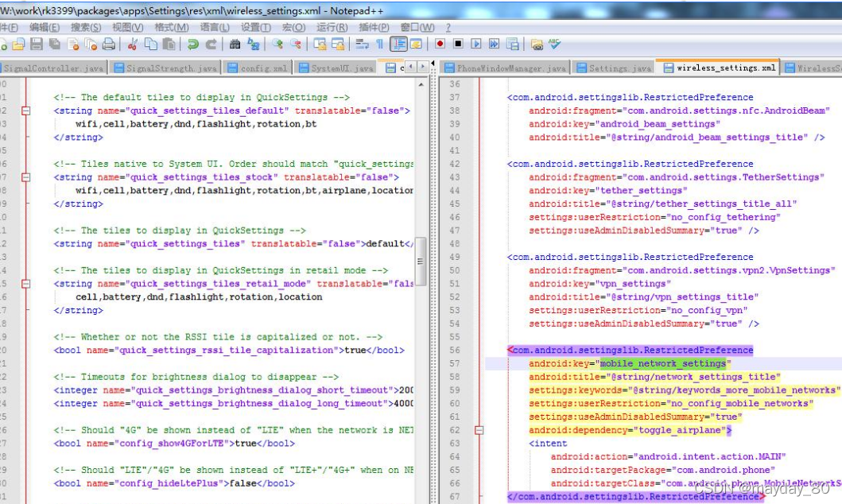Click the Replace toolbar icon
The height and width of the screenshot is (504, 842).
(x=253, y=45)
